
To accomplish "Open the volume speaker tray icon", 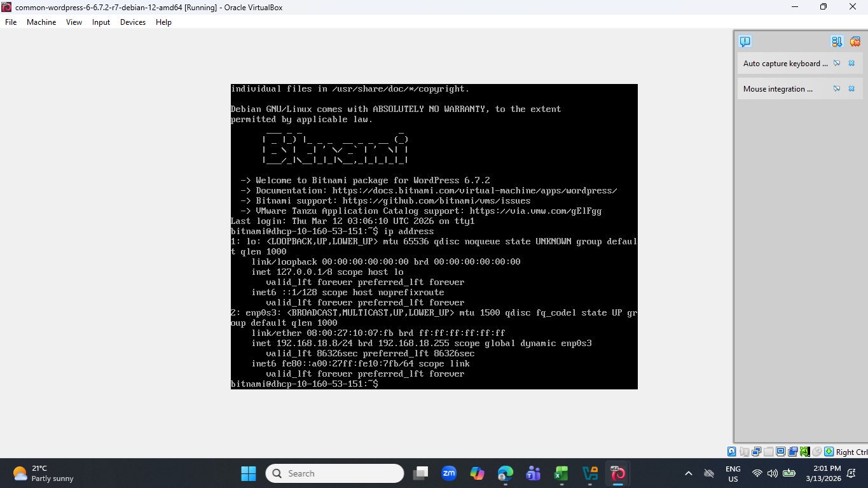I will point(772,473).
